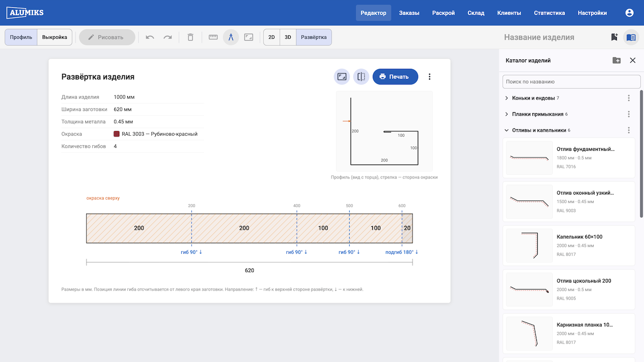Screen dimensions: 644x362
Task: Select the Развёртка view
Action: (314, 37)
